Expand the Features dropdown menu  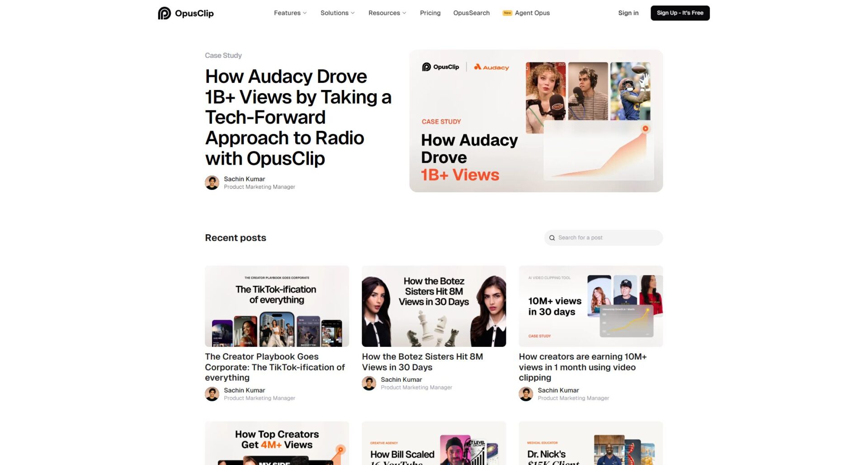tap(290, 13)
